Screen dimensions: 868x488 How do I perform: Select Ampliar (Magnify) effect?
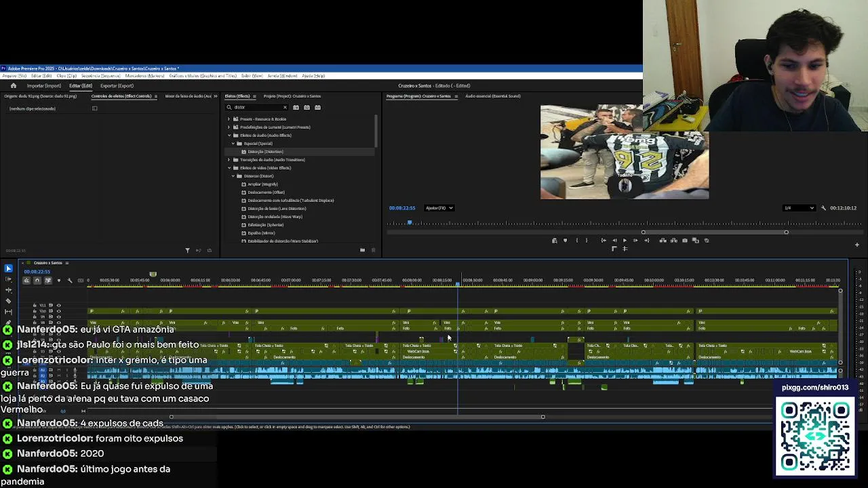[262, 184]
